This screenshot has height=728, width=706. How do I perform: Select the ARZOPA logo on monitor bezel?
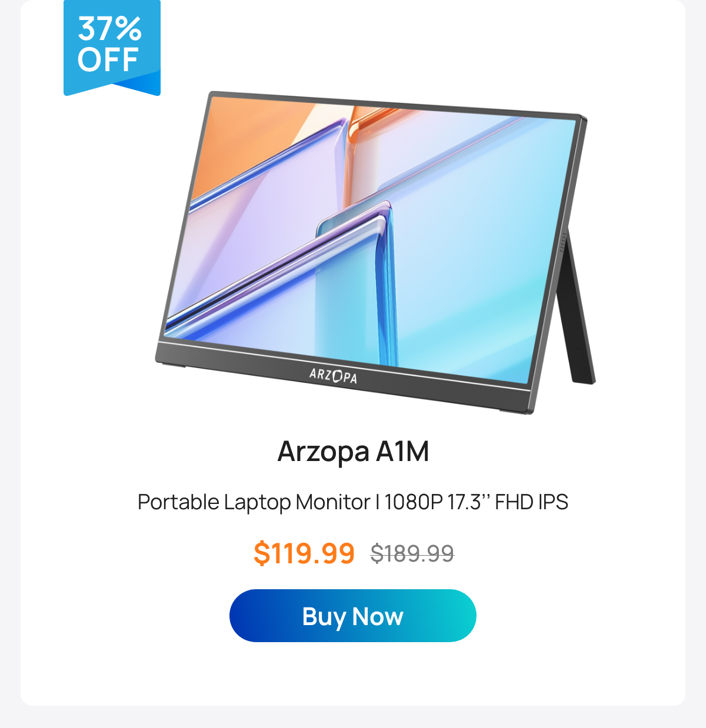tap(333, 375)
